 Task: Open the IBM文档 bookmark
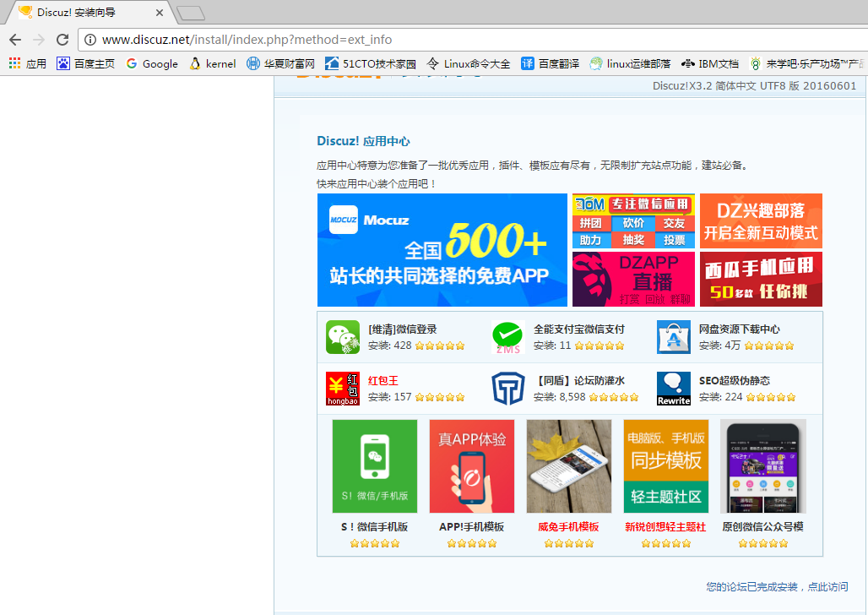(710, 63)
